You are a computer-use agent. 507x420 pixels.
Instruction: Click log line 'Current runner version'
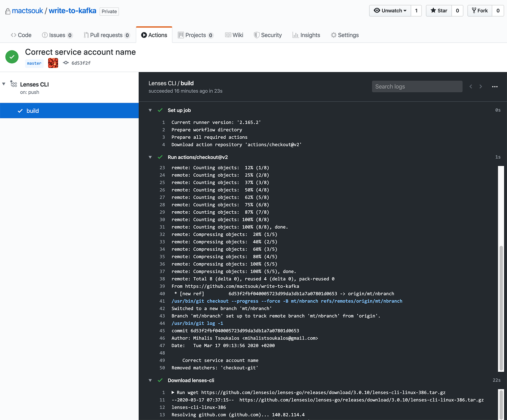[x=216, y=122]
